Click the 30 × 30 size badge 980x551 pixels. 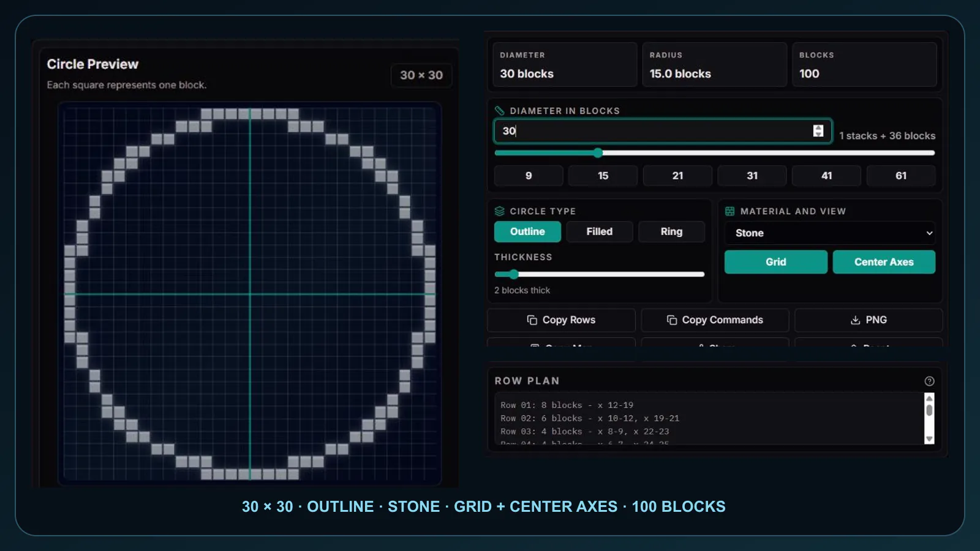coord(421,75)
